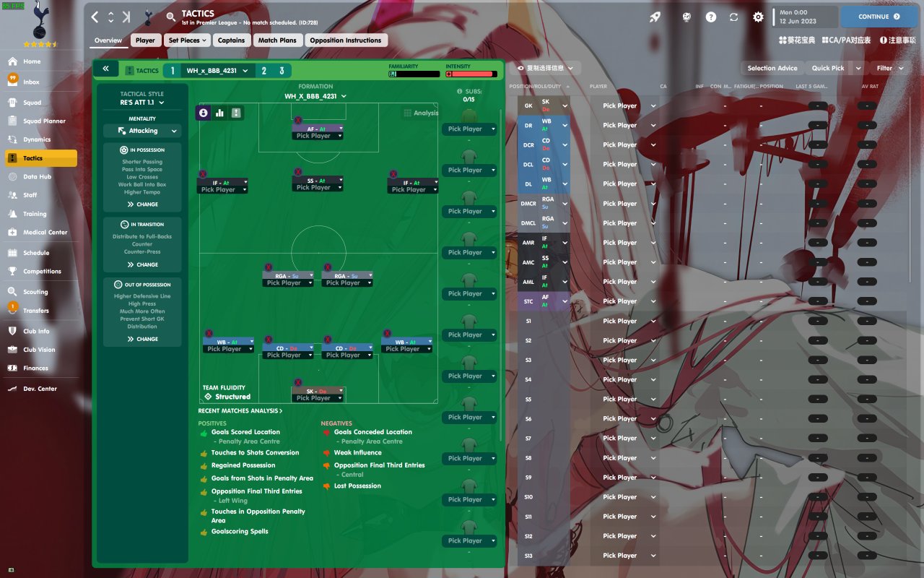Switch to the Captains tab
This screenshot has height=578, width=924.
(231, 40)
